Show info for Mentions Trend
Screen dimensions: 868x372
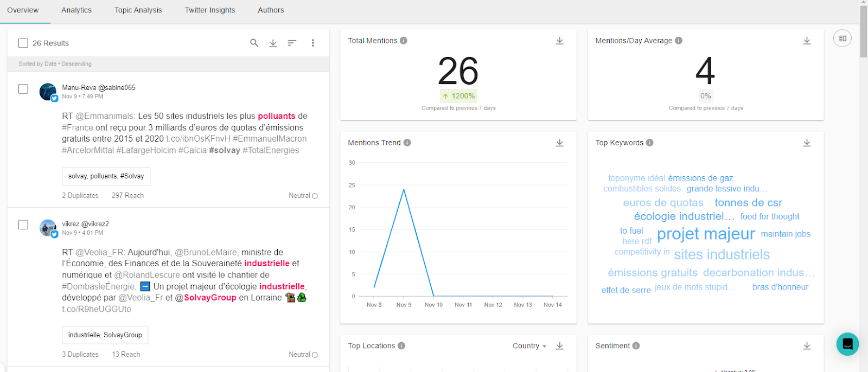click(407, 143)
